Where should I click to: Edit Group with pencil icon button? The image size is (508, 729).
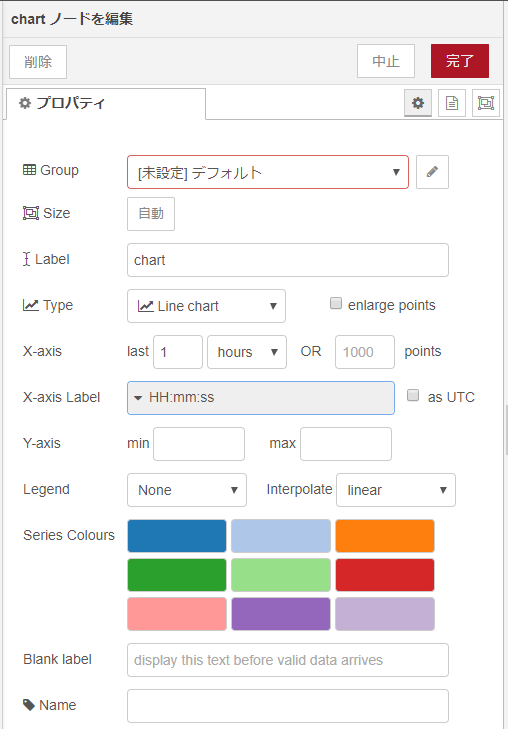432,172
